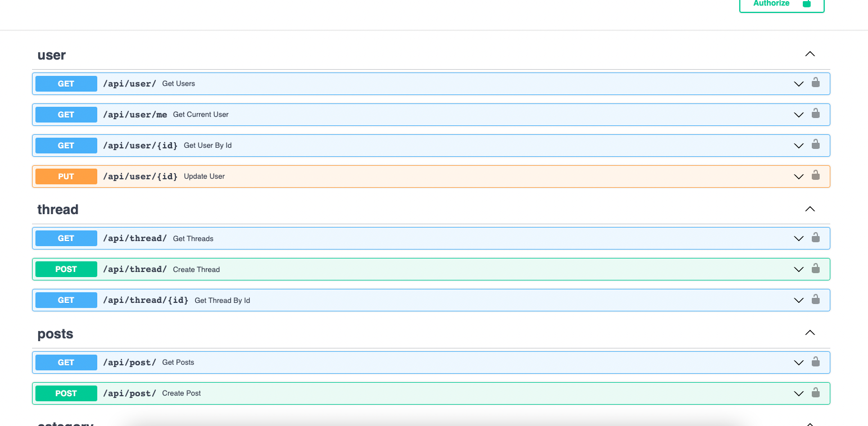This screenshot has height=426, width=868.
Task: Click the user section heading
Action: 52,55
